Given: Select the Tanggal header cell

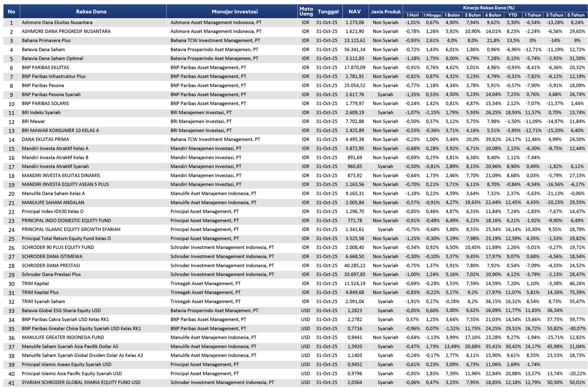Looking at the screenshot, I should tap(328, 11).
